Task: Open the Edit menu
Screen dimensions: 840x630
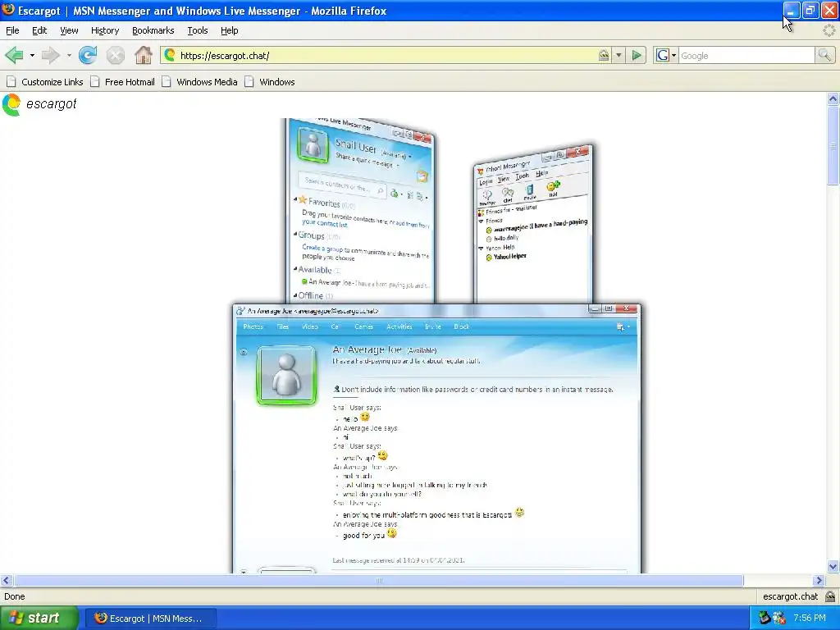Action: tap(39, 30)
